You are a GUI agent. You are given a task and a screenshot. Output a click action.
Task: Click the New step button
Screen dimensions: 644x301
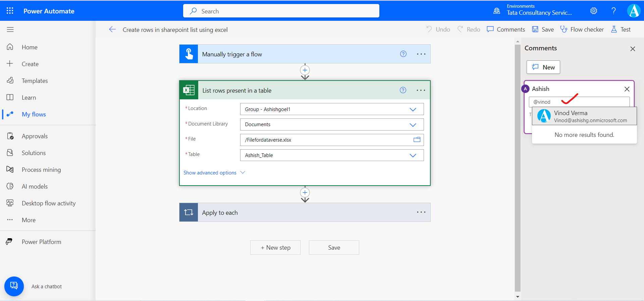275,248
